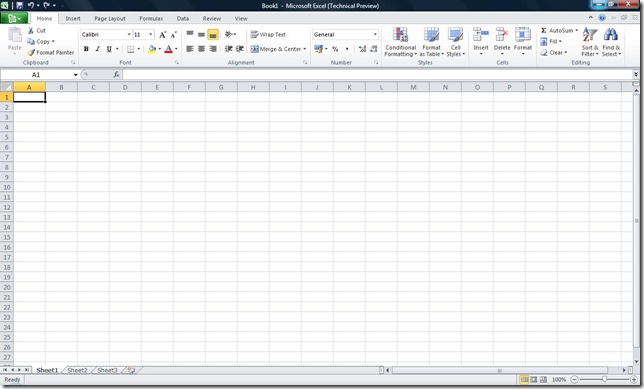
Task: Apply the Borders button
Action: pyautogui.click(x=131, y=49)
